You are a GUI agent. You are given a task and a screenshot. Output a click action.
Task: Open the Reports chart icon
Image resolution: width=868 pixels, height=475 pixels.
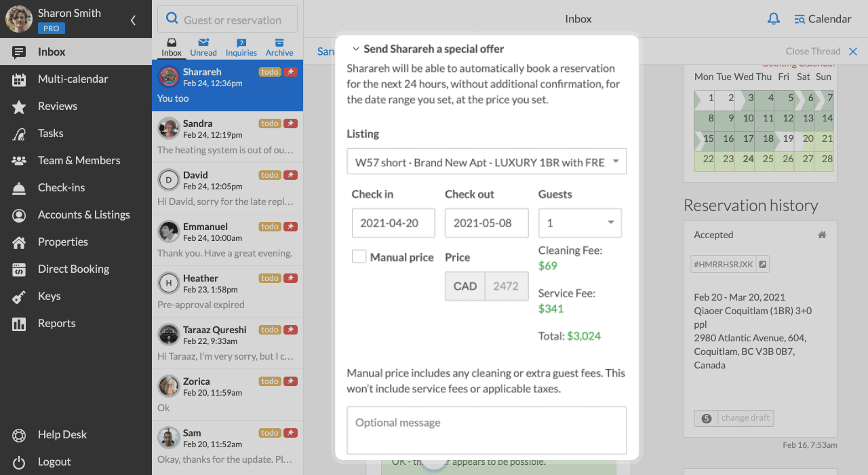pos(19,324)
